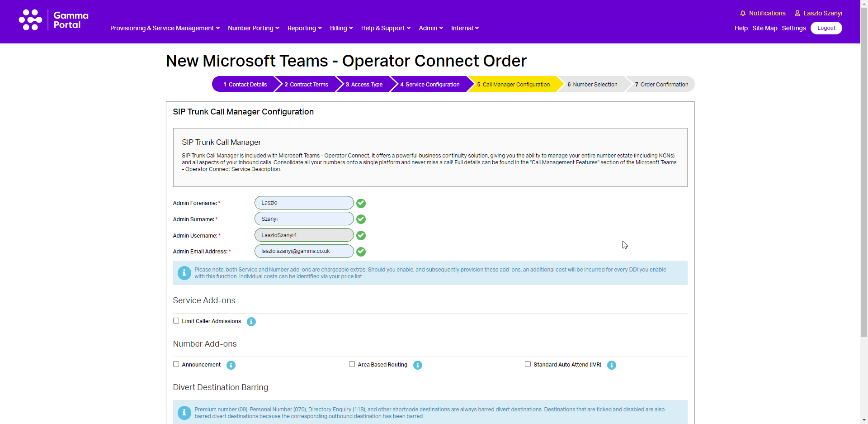Viewport: 868px width, 424px height.
Task: Select step 5 Call Manager Configuration
Action: [x=514, y=84]
